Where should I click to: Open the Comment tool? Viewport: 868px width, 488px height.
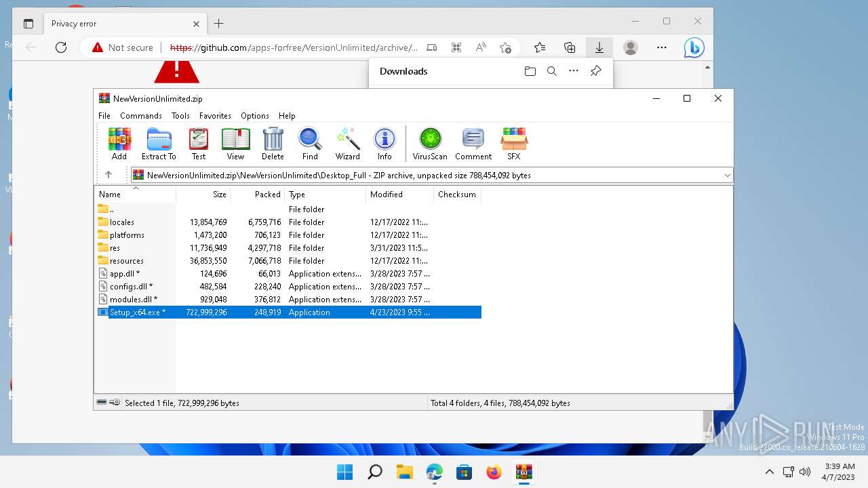coord(473,144)
